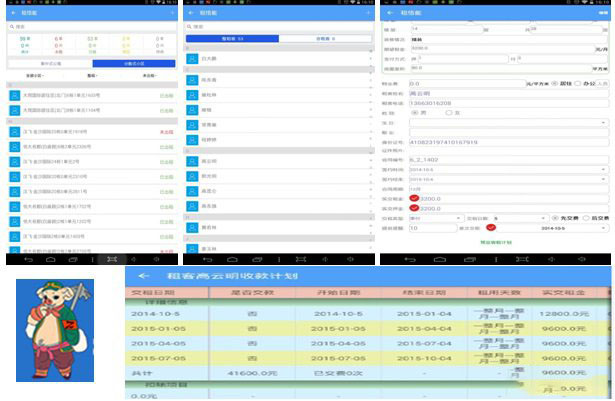The height and width of the screenshot is (401, 615).
Task: Select the 男 gender radio option
Action: coord(414,112)
